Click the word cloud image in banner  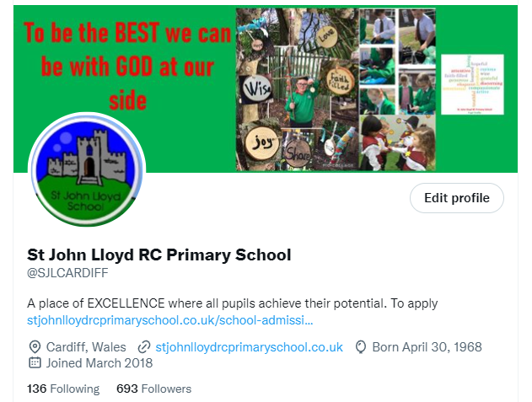472,84
